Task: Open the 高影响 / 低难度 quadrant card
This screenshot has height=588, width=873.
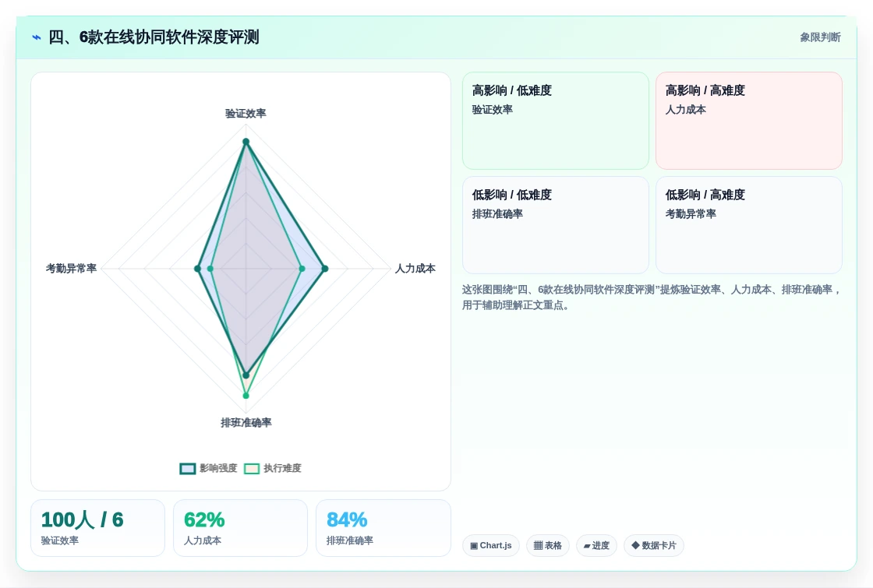Action: (556, 121)
